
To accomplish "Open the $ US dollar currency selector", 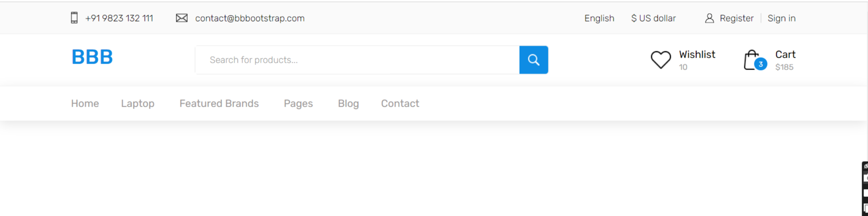I will click(653, 18).
